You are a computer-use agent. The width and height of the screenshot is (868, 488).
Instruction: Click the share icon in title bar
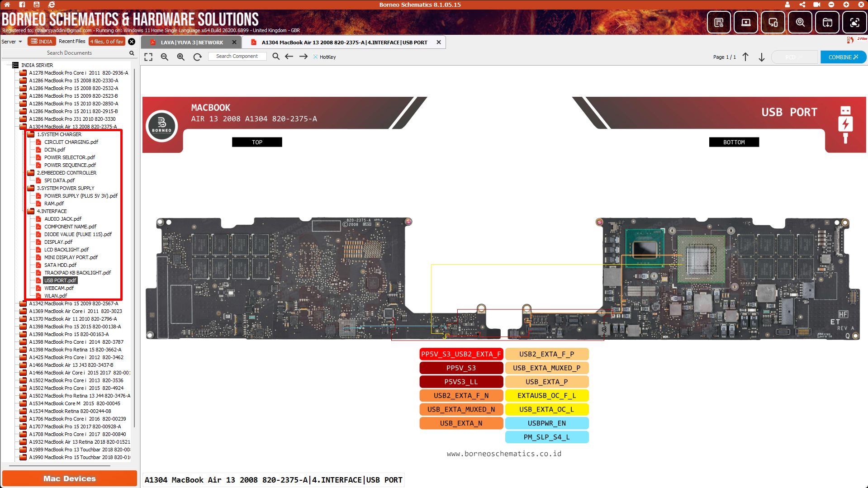pyautogui.click(x=802, y=5)
